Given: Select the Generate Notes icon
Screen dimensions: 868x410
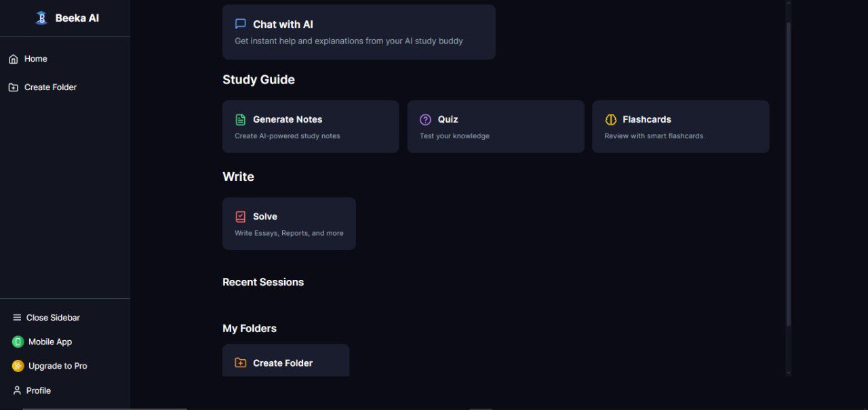Looking at the screenshot, I should [x=240, y=119].
